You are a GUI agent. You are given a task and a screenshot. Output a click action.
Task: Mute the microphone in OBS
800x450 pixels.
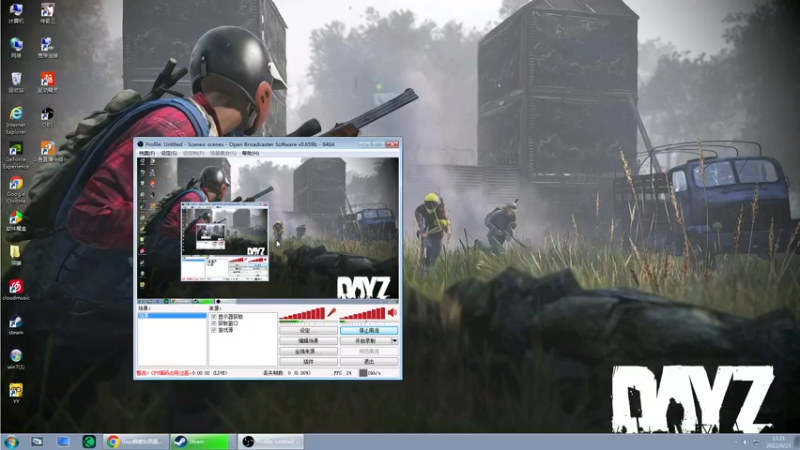(332, 313)
